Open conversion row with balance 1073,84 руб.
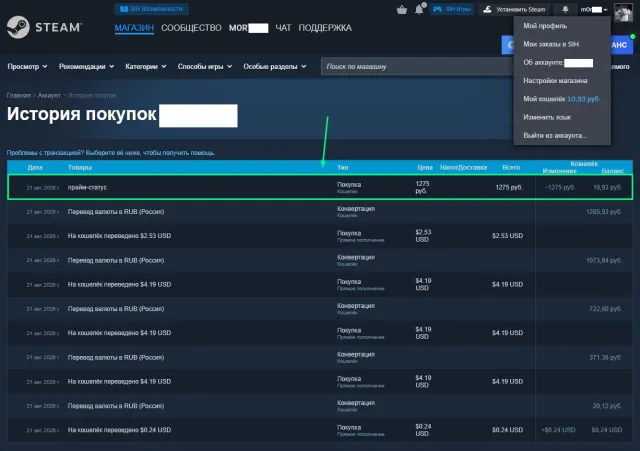 click(320, 260)
